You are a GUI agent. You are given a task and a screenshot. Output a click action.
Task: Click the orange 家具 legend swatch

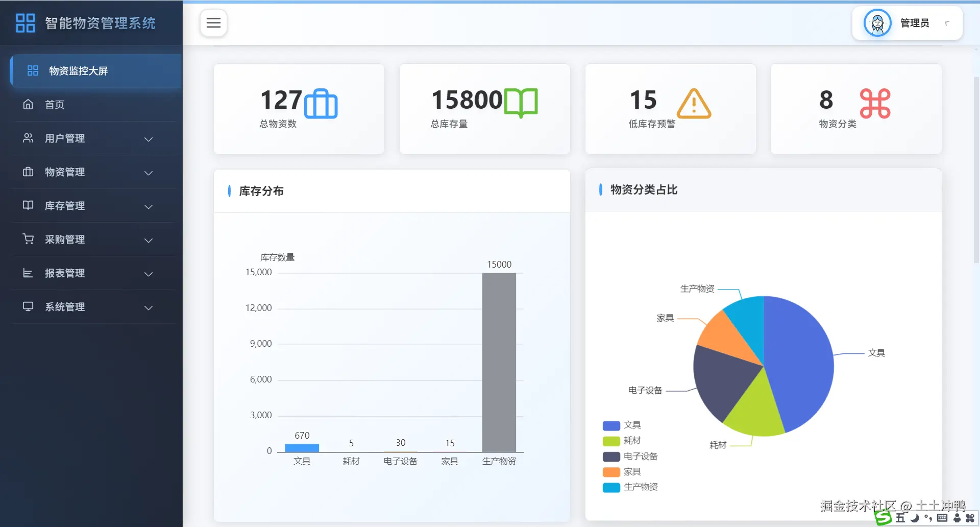pyautogui.click(x=611, y=472)
